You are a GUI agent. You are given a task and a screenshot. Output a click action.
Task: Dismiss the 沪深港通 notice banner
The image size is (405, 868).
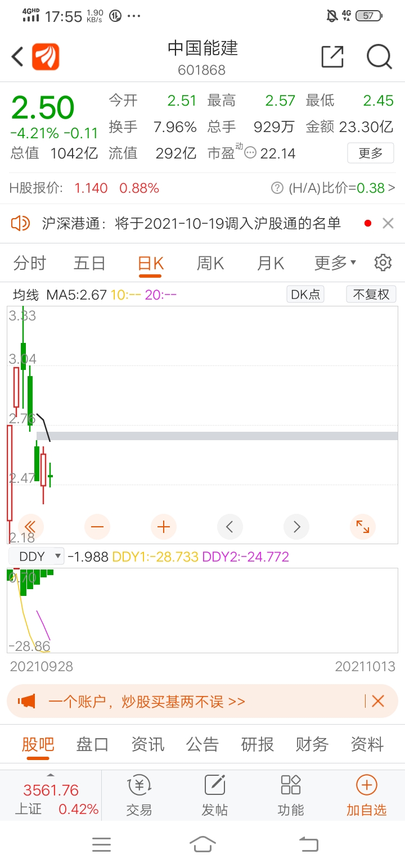click(x=388, y=224)
